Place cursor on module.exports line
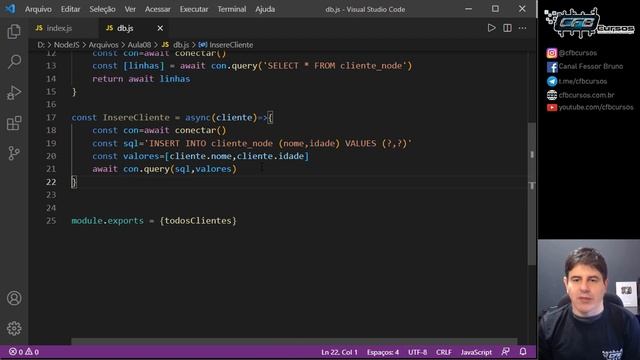This screenshot has width=640, height=360. [154, 221]
